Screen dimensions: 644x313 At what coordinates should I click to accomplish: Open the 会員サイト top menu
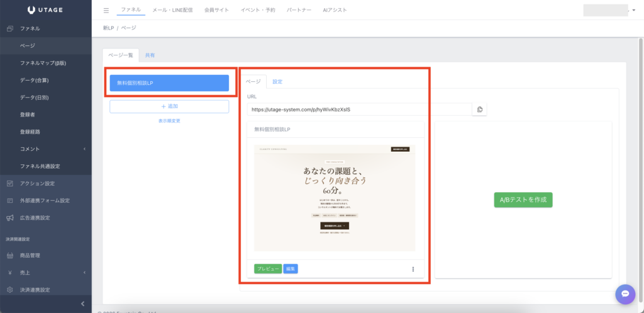216,10
